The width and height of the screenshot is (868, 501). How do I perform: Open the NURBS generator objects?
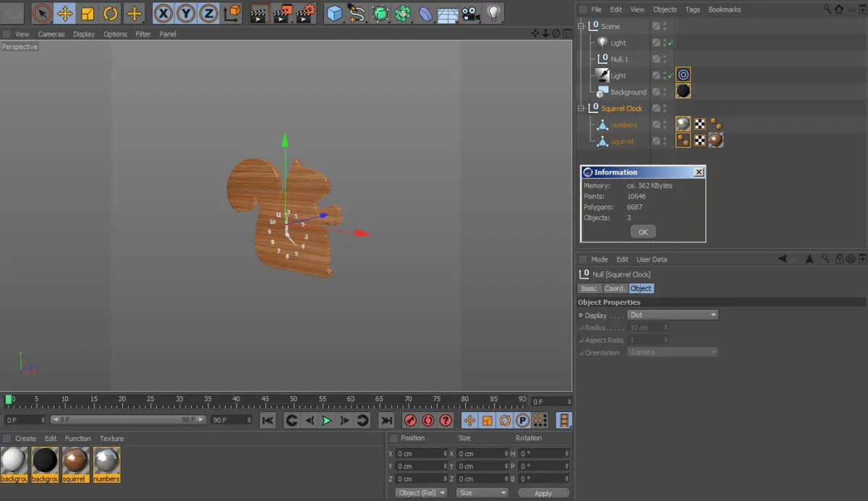pyautogui.click(x=380, y=13)
